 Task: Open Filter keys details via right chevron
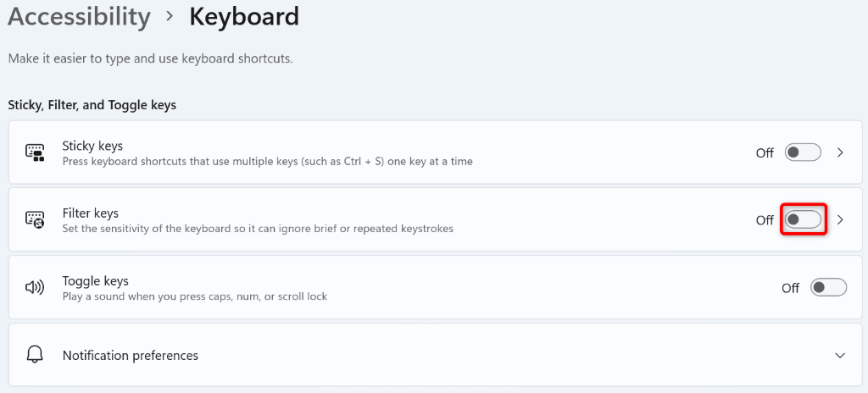[x=840, y=220]
